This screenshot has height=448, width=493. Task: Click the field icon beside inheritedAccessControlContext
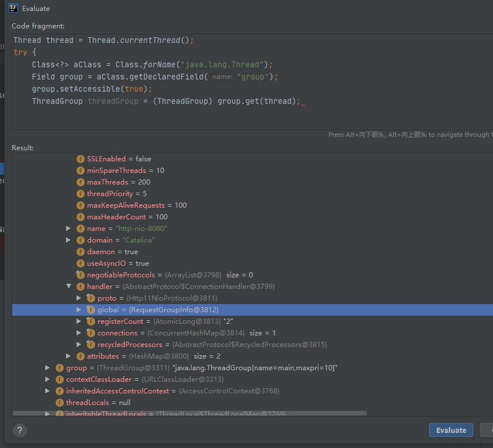59,391
